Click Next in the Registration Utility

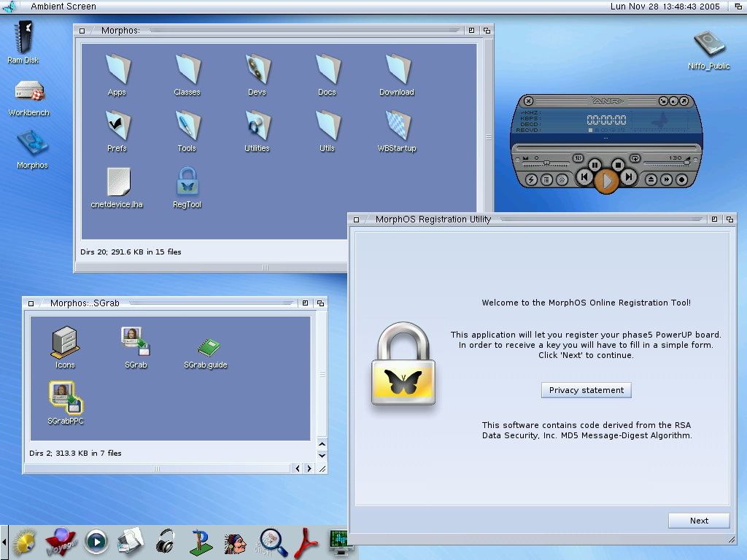698,521
